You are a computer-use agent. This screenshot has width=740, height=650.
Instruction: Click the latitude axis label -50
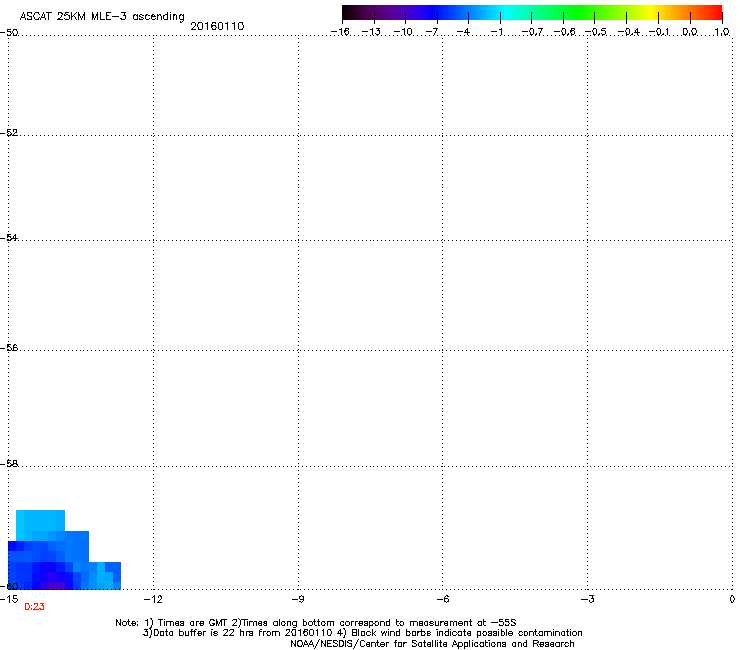pyautogui.click(x=9, y=33)
